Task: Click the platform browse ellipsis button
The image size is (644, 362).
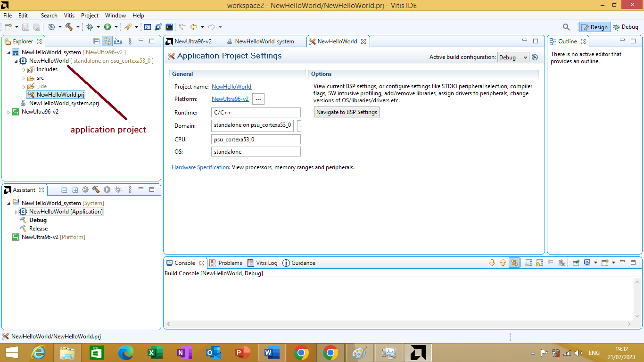Action: 258,99
